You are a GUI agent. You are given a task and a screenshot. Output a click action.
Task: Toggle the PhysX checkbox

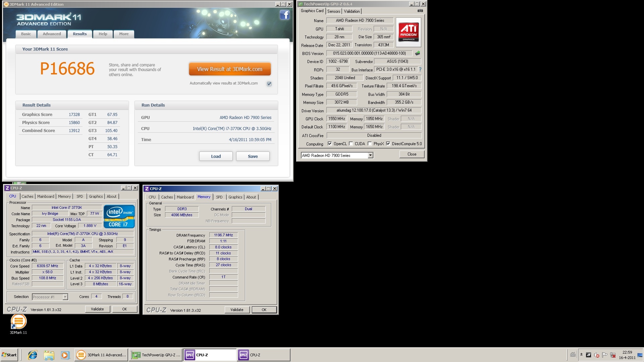[x=370, y=144]
